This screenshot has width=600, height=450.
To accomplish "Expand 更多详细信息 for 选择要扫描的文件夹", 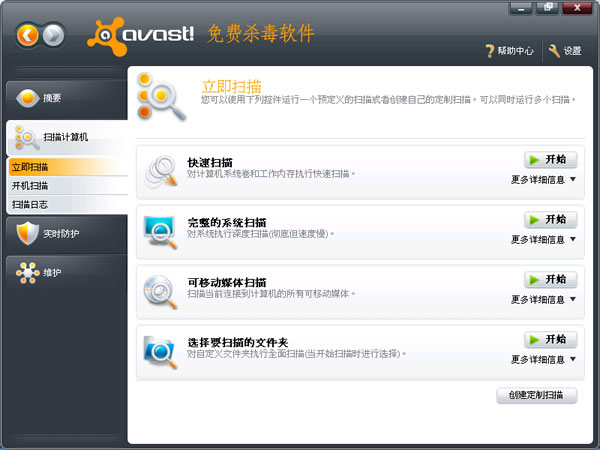I will pos(543,359).
